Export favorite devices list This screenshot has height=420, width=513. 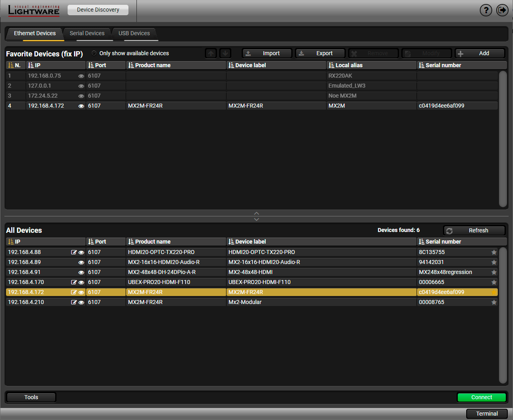point(320,53)
